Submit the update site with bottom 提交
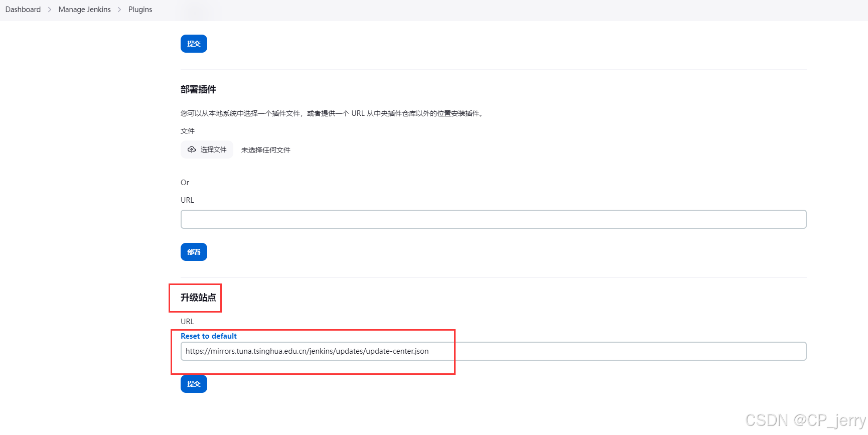 tap(194, 384)
